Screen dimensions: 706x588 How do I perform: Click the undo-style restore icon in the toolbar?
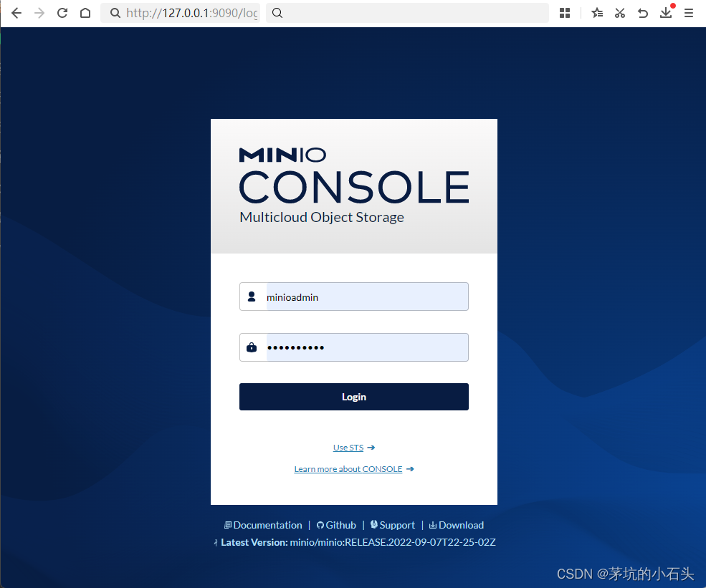(643, 13)
